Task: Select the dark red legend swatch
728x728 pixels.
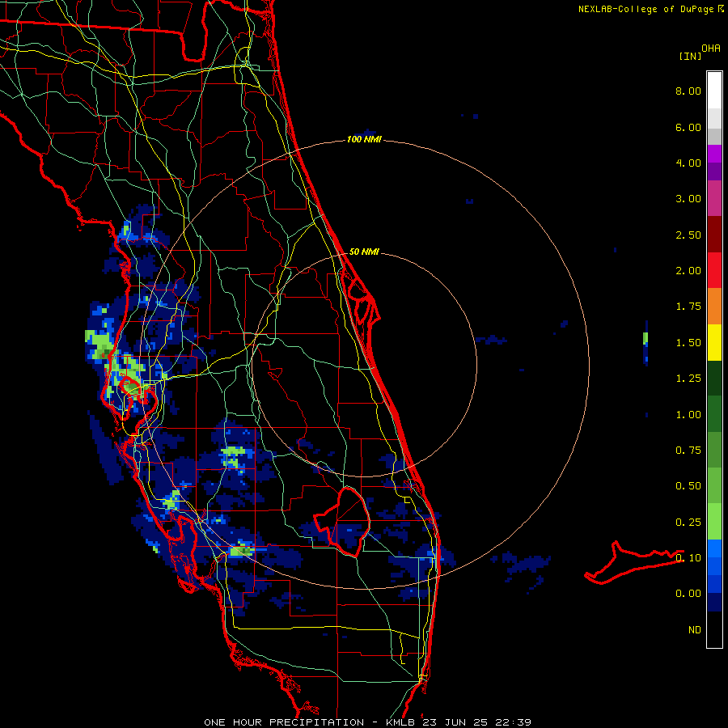Action: 714,234
